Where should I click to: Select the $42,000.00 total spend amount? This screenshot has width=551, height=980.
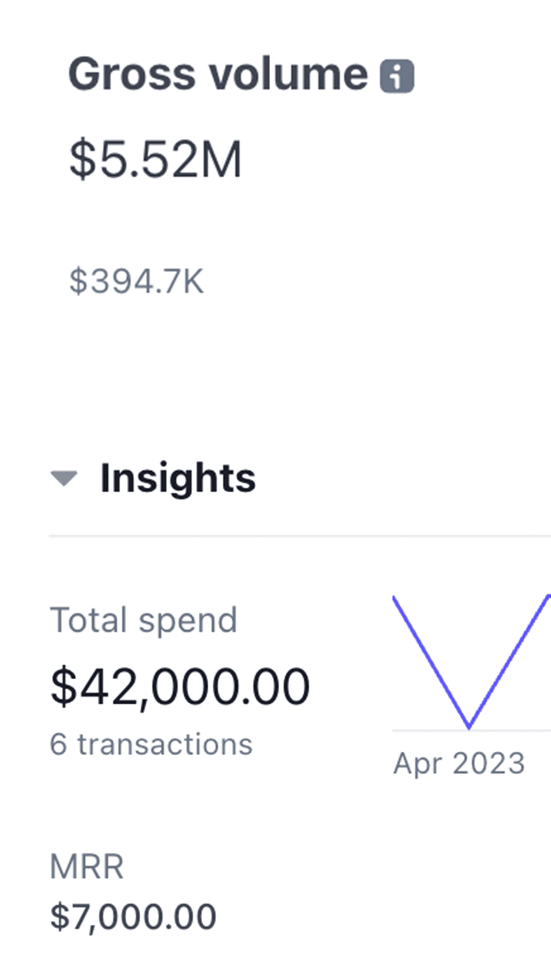pyautogui.click(x=180, y=686)
